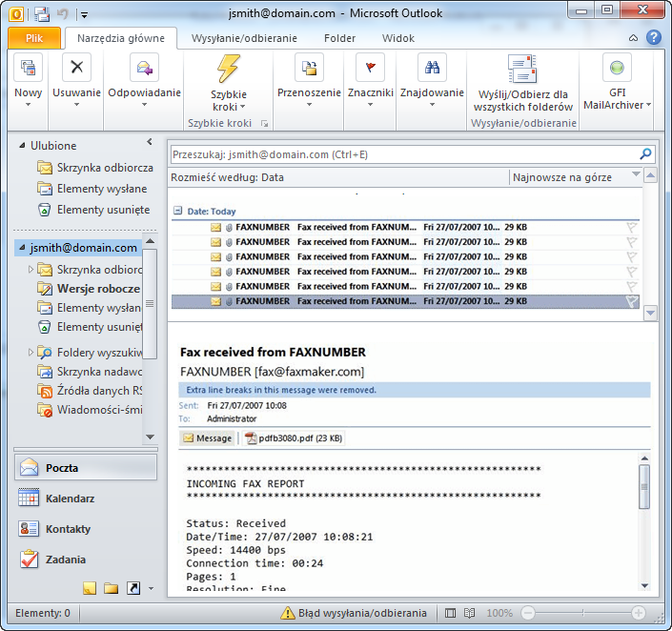Flag the fifth FAXNUMBER message
672x631 pixels.
pyautogui.click(x=632, y=286)
